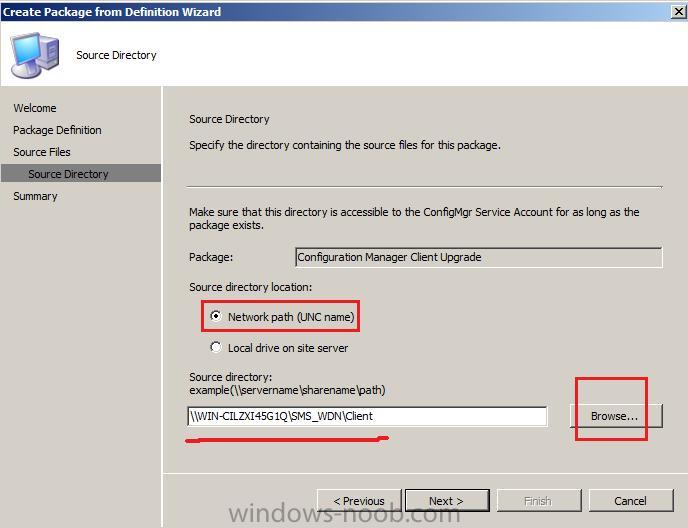Screen dimensions: 688x528
Task: Select the Source Directory step in sidebar
Action: (x=81, y=173)
